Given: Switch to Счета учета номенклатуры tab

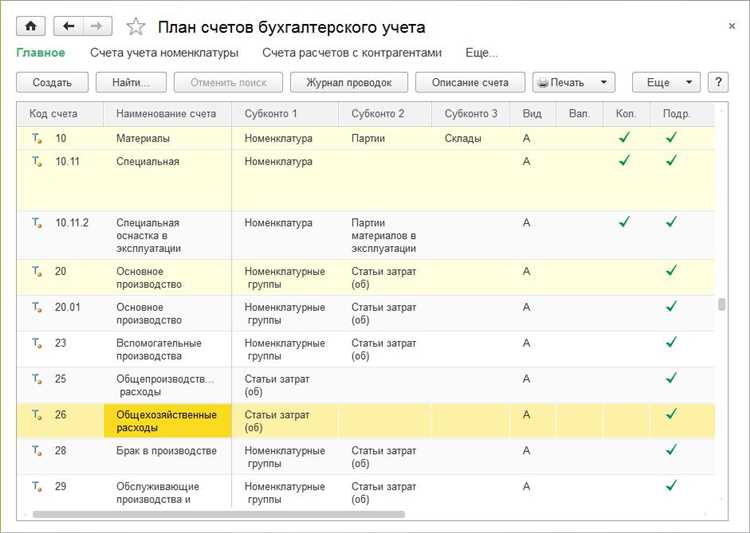Looking at the screenshot, I should tap(164, 53).
